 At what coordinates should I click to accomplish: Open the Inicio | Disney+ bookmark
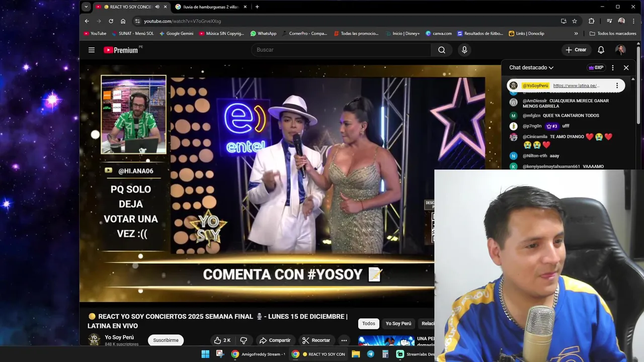[x=403, y=34]
